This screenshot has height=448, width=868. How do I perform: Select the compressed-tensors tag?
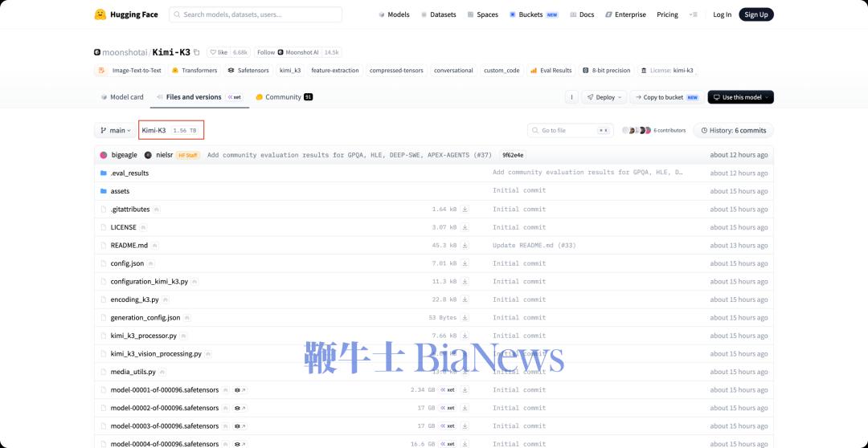coord(396,70)
